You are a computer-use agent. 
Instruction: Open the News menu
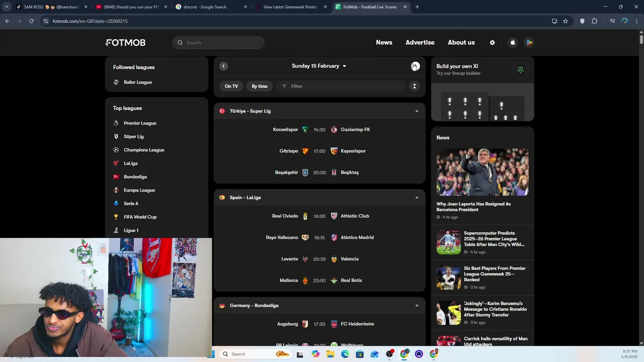click(384, 43)
